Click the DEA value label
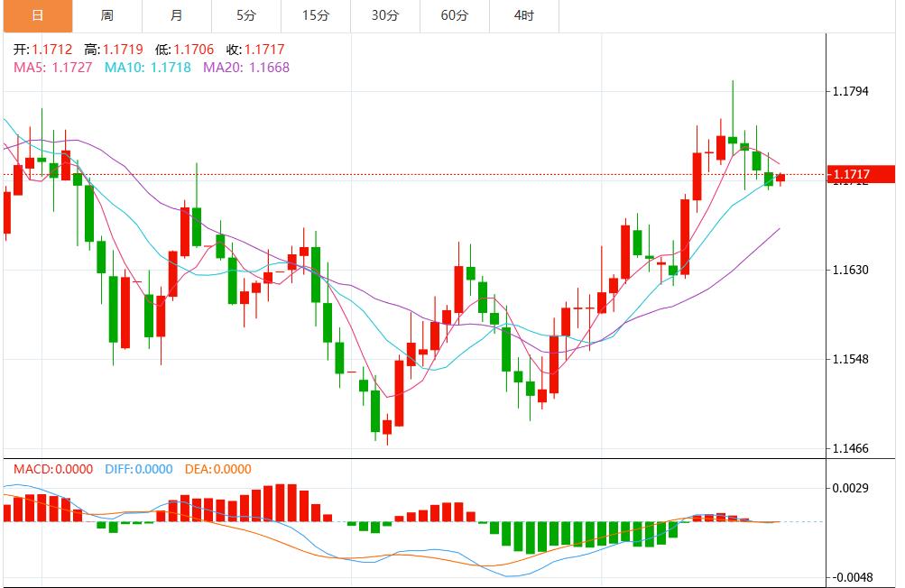The image size is (905, 588). (x=218, y=469)
